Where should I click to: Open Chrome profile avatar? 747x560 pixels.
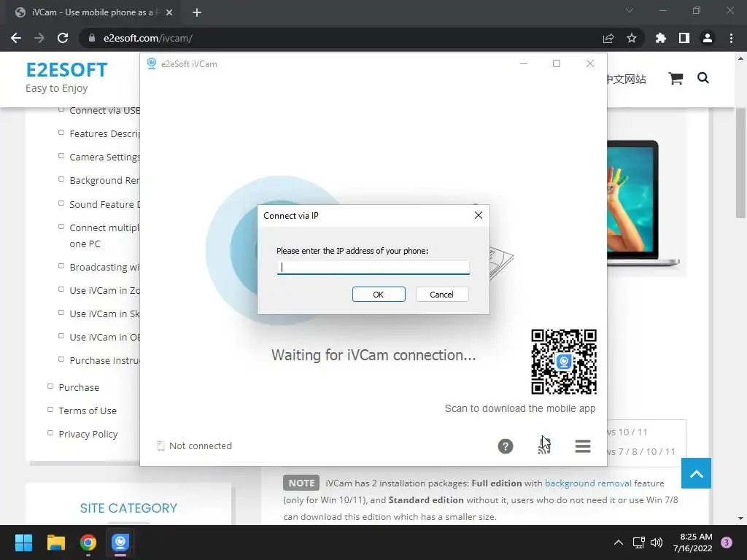[708, 38]
